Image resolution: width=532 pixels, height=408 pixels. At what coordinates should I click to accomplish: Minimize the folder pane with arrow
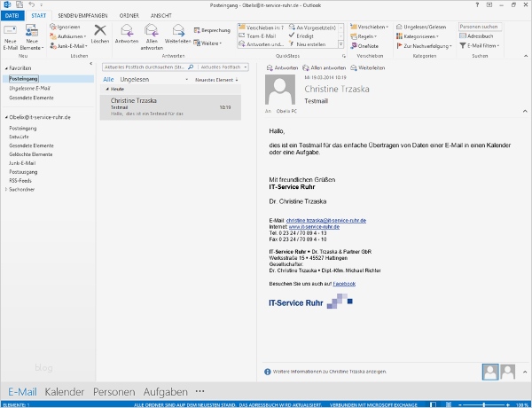coord(91,64)
